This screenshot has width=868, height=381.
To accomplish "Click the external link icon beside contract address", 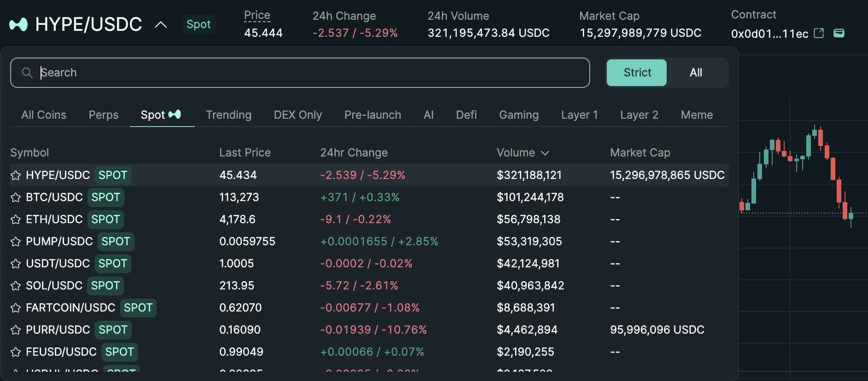I will 819,33.
